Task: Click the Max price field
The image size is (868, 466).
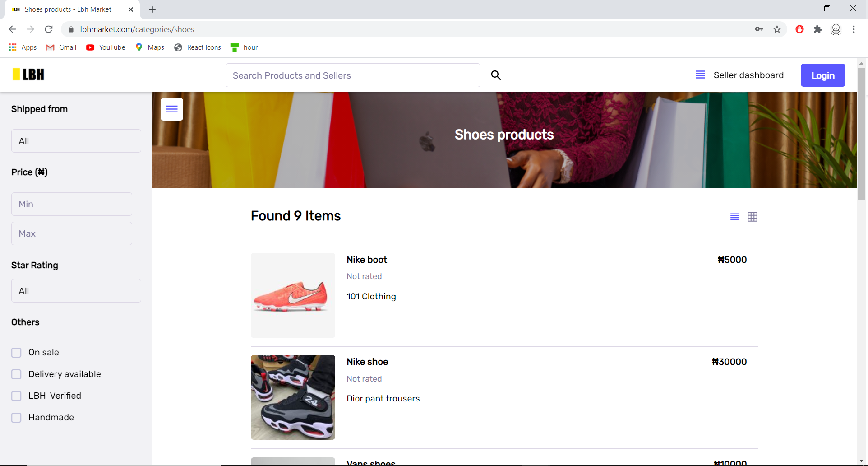Action: click(72, 233)
